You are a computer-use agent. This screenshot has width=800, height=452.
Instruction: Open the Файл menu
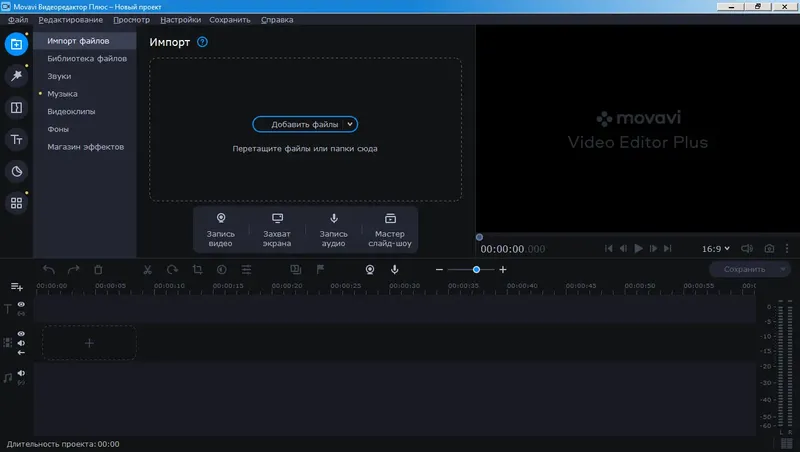(x=18, y=20)
